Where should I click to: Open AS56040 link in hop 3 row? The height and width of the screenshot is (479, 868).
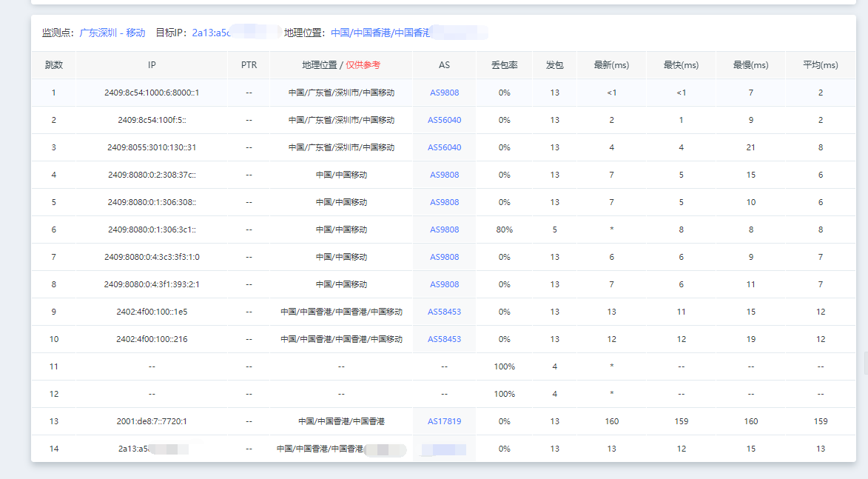(x=444, y=147)
